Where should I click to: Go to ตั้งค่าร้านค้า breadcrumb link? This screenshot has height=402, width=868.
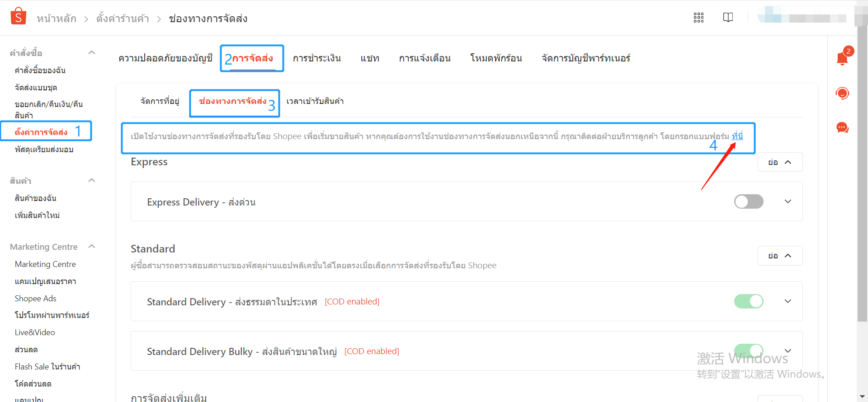(x=123, y=19)
